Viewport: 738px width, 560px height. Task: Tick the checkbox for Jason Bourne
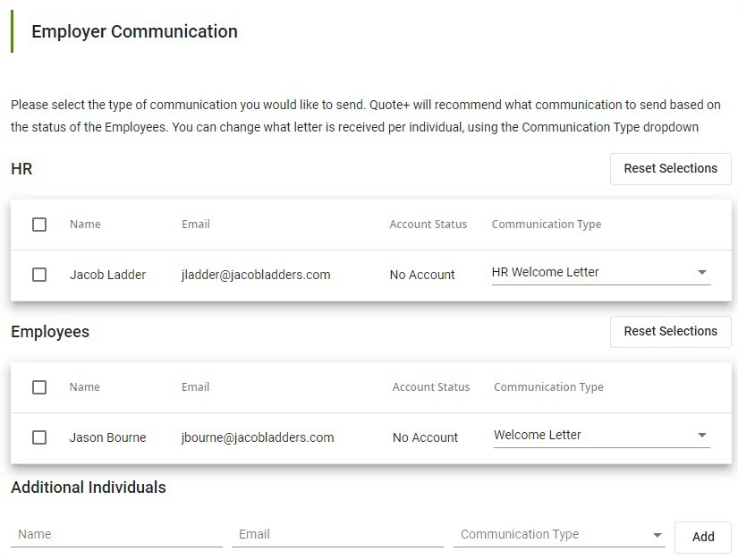point(39,437)
